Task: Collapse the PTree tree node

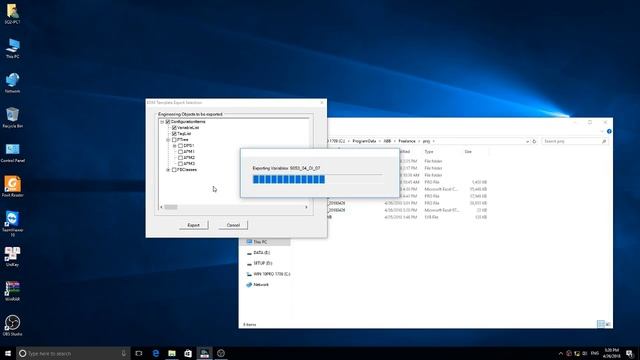Action: pyautogui.click(x=168, y=140)
